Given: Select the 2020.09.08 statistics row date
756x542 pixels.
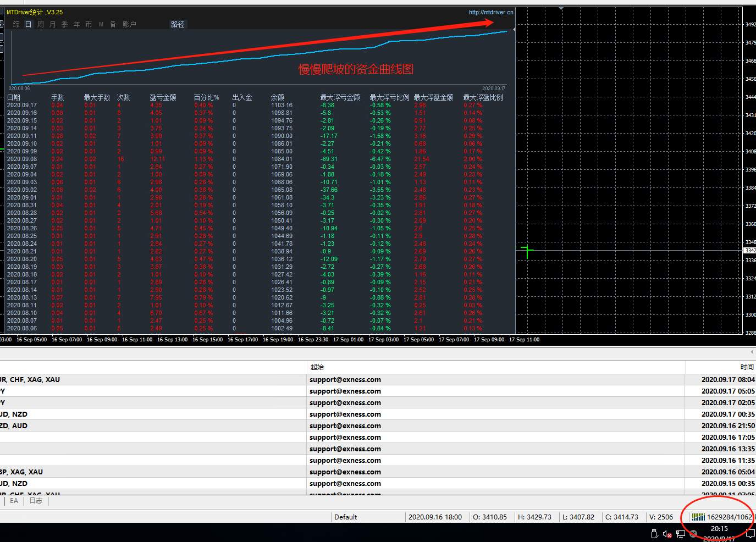Looking at the screenshot, I should pyautogui.click(x=21, y=159).
